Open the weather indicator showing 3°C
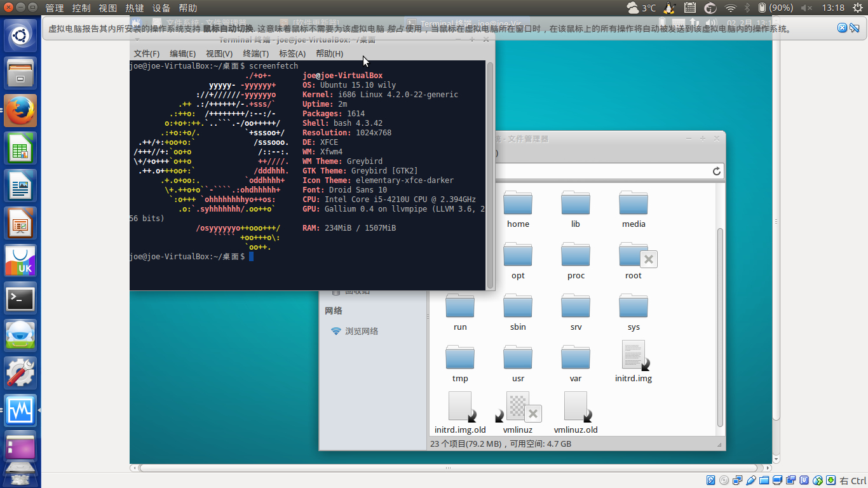 click(641, 8)
